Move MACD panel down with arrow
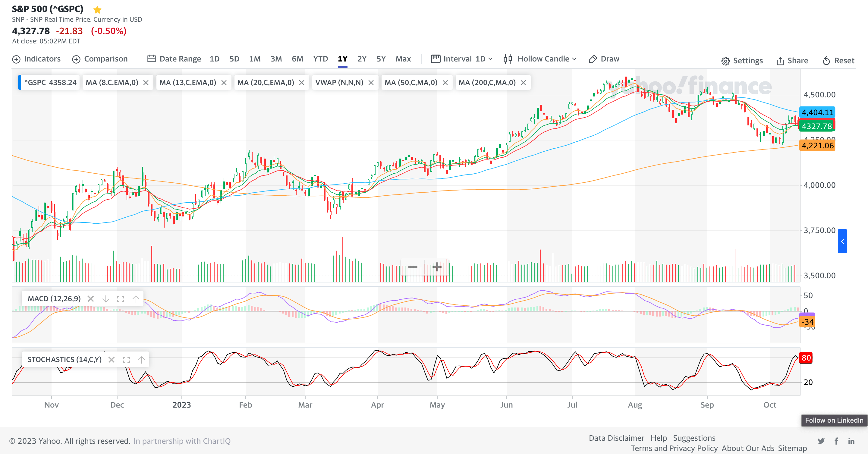 (x=105, y=299)
